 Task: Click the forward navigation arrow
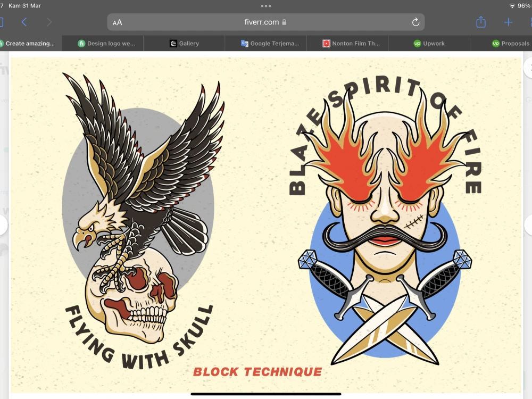click(x=49, y=22)
